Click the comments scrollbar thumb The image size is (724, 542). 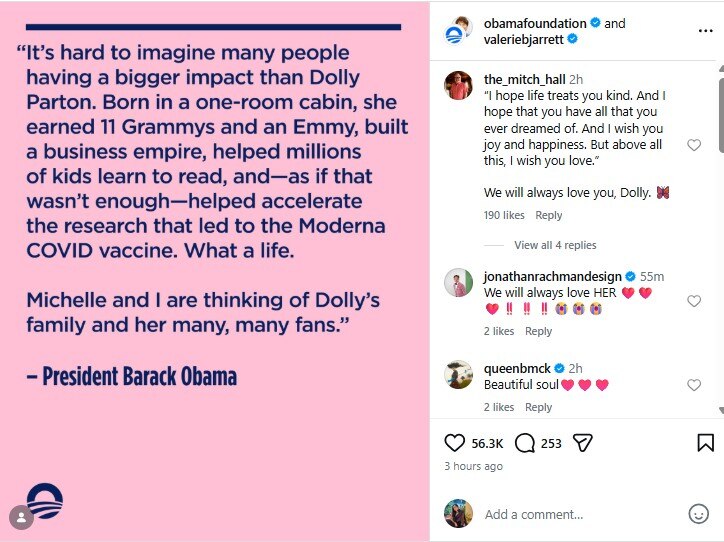pyautogui.click(x=721, y=115)
